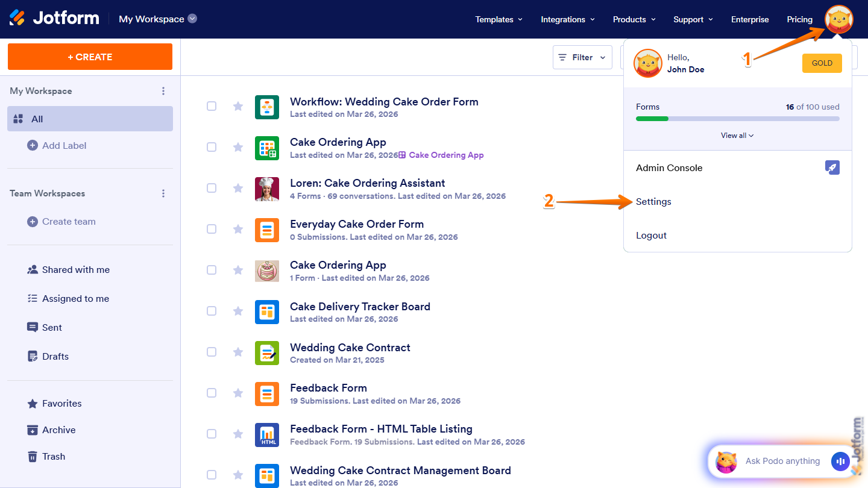The height and width of the screenshot is (488, 868).
Task: Click the green Cake Ordering App table icon
Action: point(267,148)
